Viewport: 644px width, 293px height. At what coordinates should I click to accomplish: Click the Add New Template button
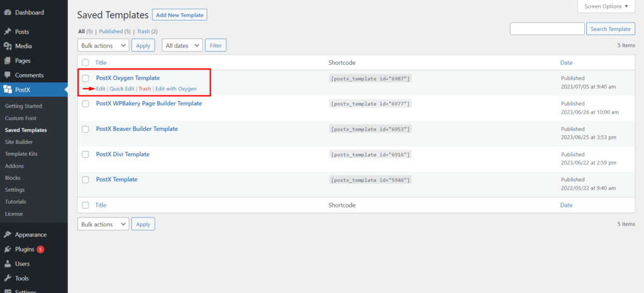click(180, 14)
